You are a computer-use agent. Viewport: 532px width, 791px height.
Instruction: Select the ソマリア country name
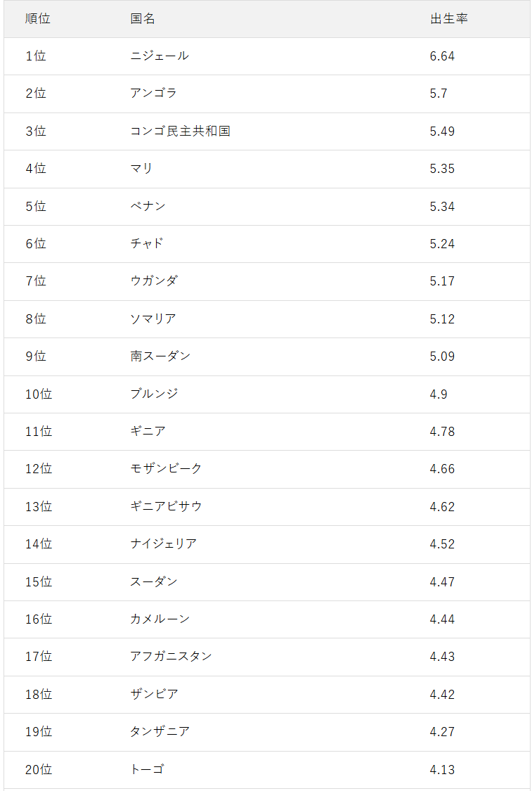[153, 319]
